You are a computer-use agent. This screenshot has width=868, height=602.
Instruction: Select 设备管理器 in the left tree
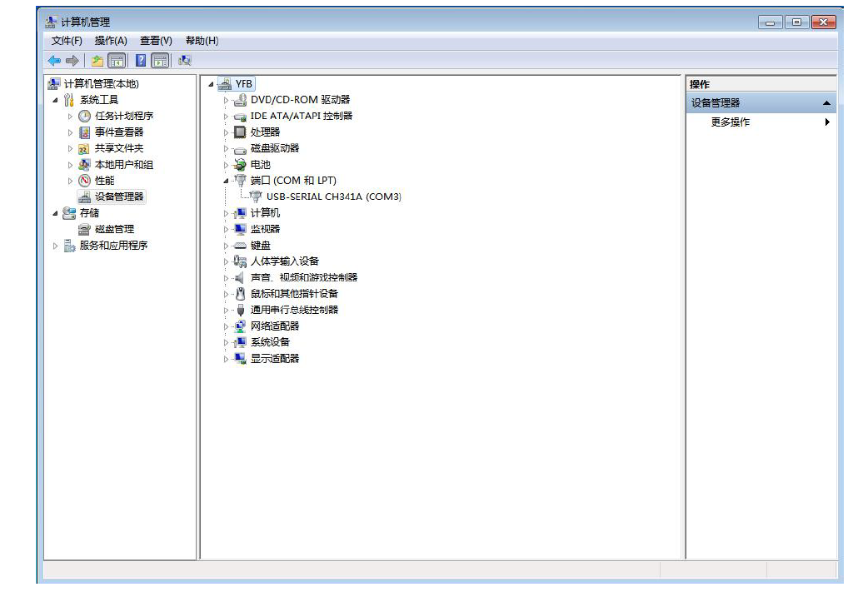[x=119, y=197]
